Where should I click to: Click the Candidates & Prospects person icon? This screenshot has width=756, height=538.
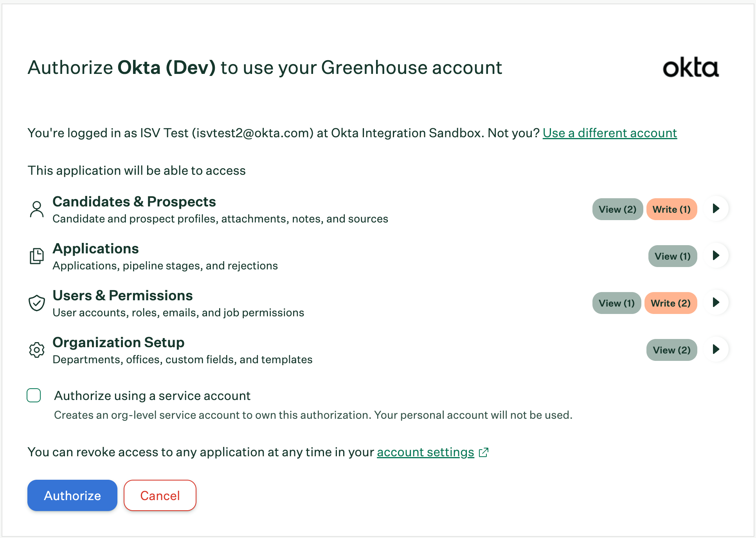37,209
